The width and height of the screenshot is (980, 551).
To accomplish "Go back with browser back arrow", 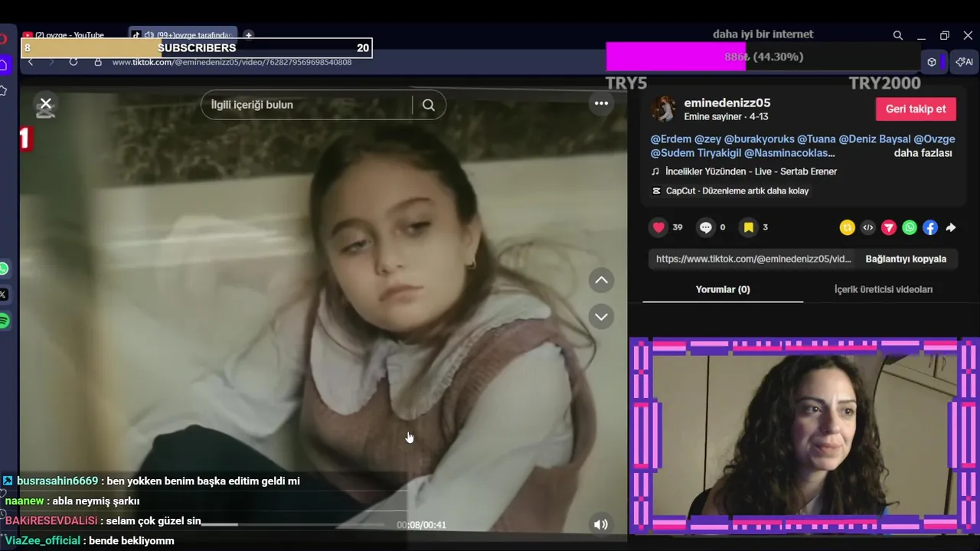I will [x=31, y=62].
